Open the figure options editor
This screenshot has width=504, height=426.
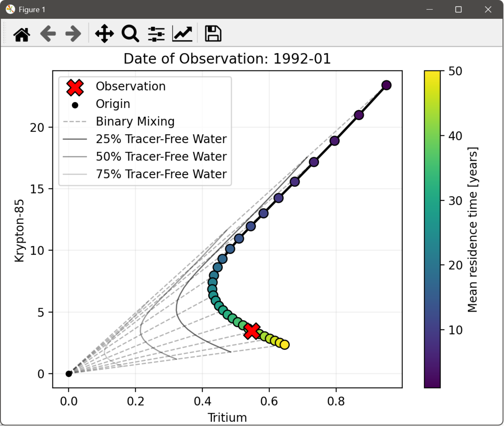(x=182, y=34)
